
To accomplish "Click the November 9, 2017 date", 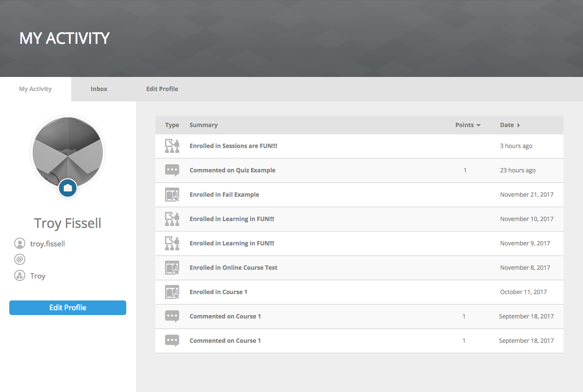I will [525, 243].
